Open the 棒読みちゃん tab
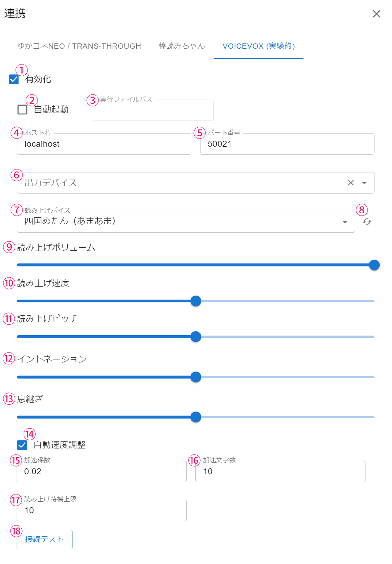The height and width of the screenshot is (564, 392). [181, 46]
